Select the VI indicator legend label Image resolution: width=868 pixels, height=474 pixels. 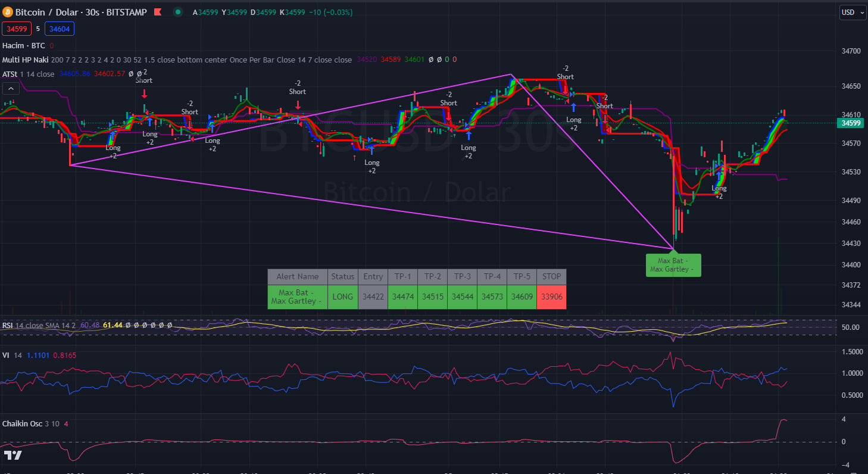pos(5,355)
